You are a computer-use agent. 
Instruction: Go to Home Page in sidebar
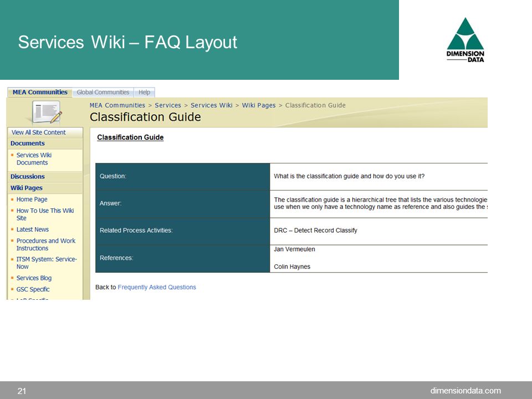coord(32,199)
